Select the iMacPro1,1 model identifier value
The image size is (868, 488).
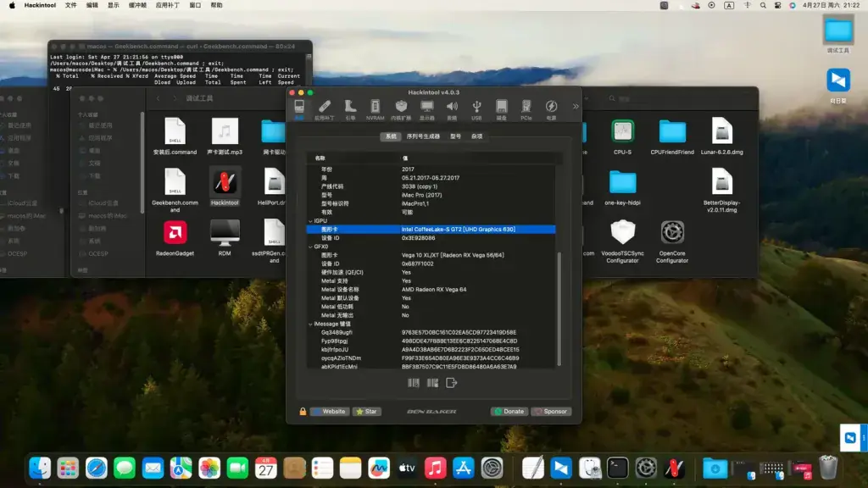click(x=415, y=203)
